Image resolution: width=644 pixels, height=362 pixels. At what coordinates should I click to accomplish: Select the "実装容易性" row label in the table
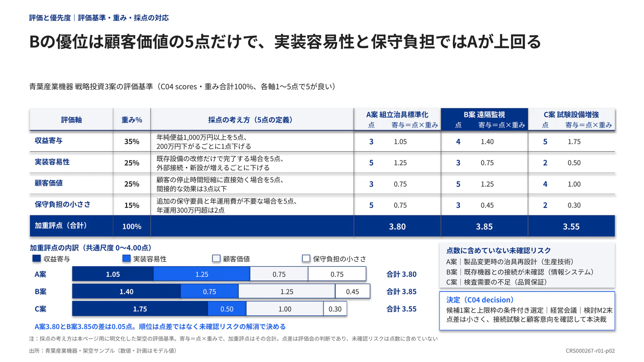coord(52,162)
